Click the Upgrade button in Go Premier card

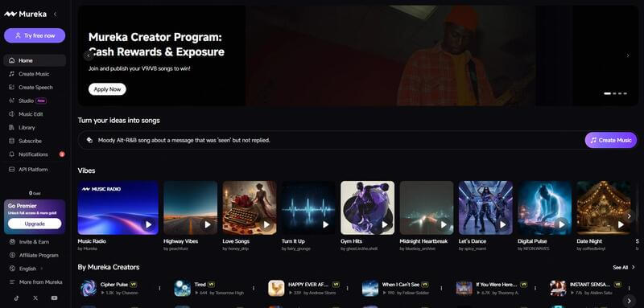(x=35, y=224)
